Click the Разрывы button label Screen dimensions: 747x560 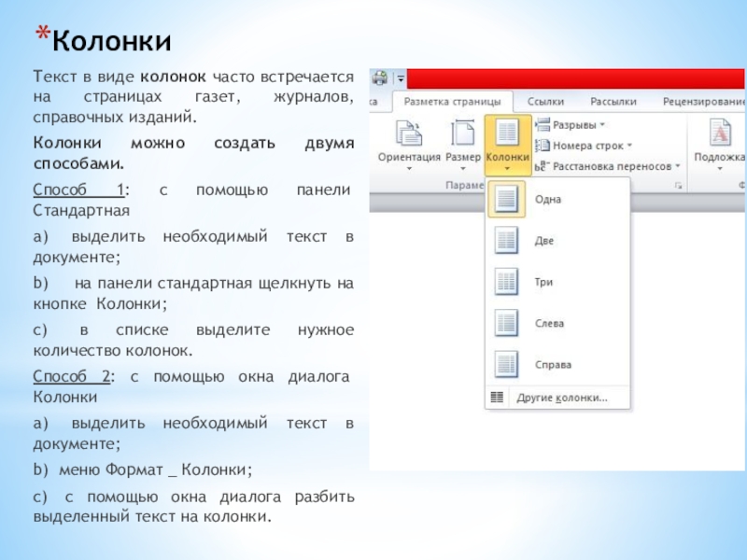pos(574,125)
